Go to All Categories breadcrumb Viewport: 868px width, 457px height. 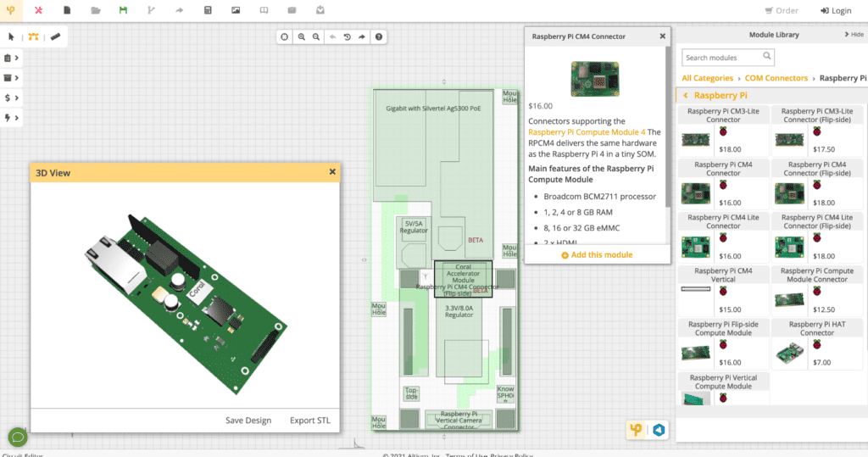707,78
